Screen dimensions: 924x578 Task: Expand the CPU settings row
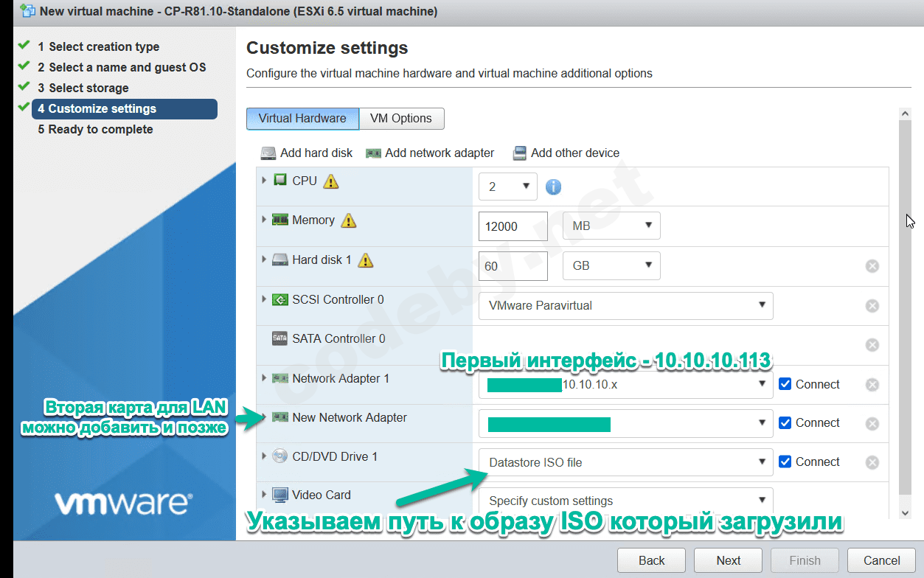(x=264, y=180)
